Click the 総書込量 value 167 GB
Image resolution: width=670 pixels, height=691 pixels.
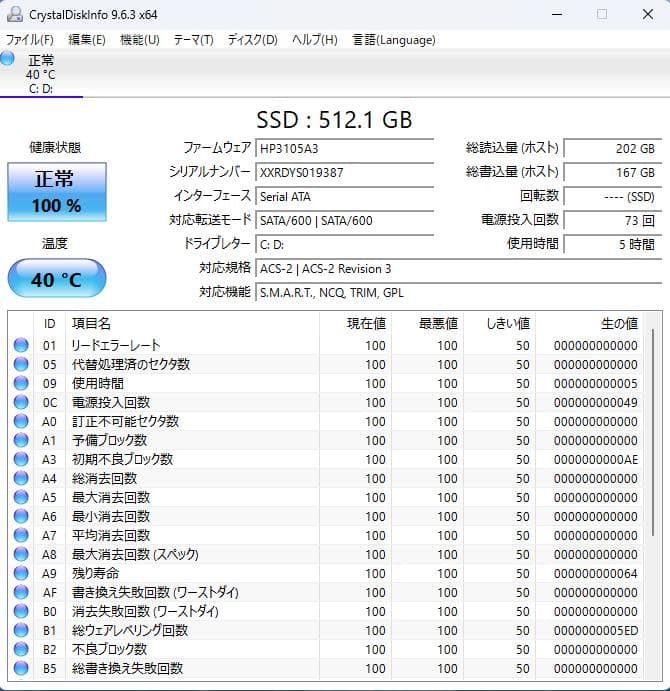coord(613,172)
